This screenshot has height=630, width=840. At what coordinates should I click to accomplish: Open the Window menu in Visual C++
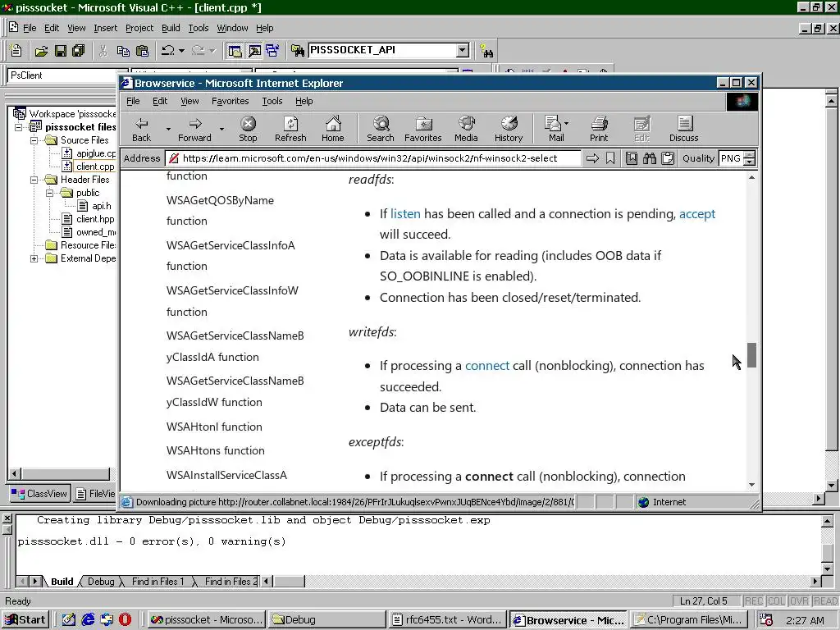pos(232,28)
